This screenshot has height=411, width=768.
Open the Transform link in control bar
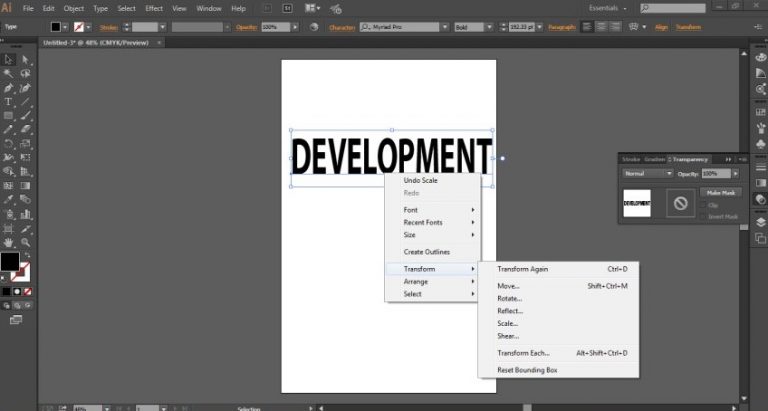(688, 27)
